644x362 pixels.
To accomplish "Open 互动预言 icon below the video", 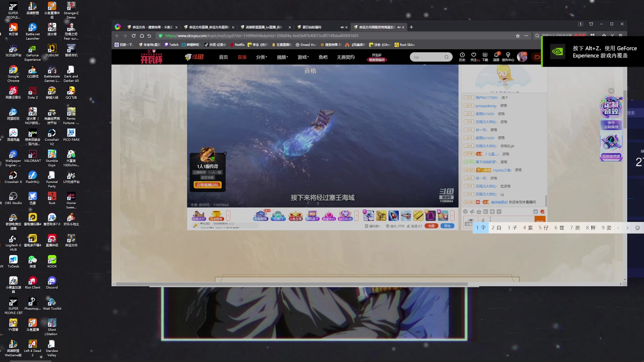I will click(x=216, y=216).
